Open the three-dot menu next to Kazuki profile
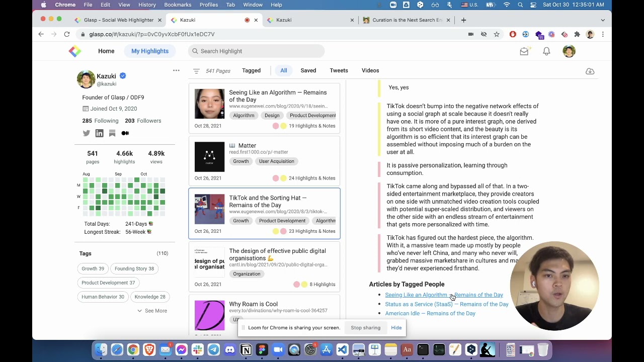The width and height of the screenshot is (644, 362). coord(176,70)
